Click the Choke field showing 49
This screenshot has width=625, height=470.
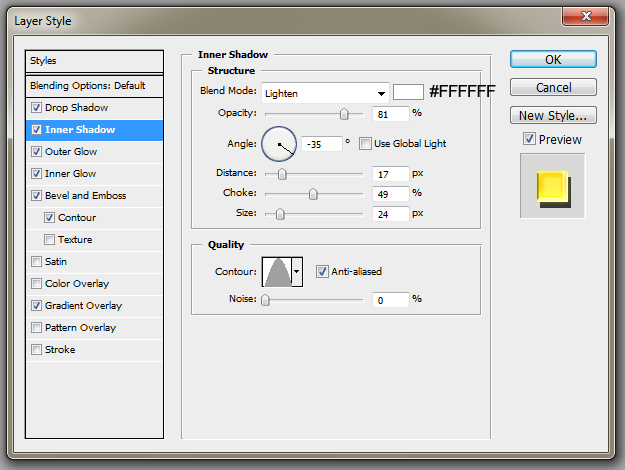point(391,194)
